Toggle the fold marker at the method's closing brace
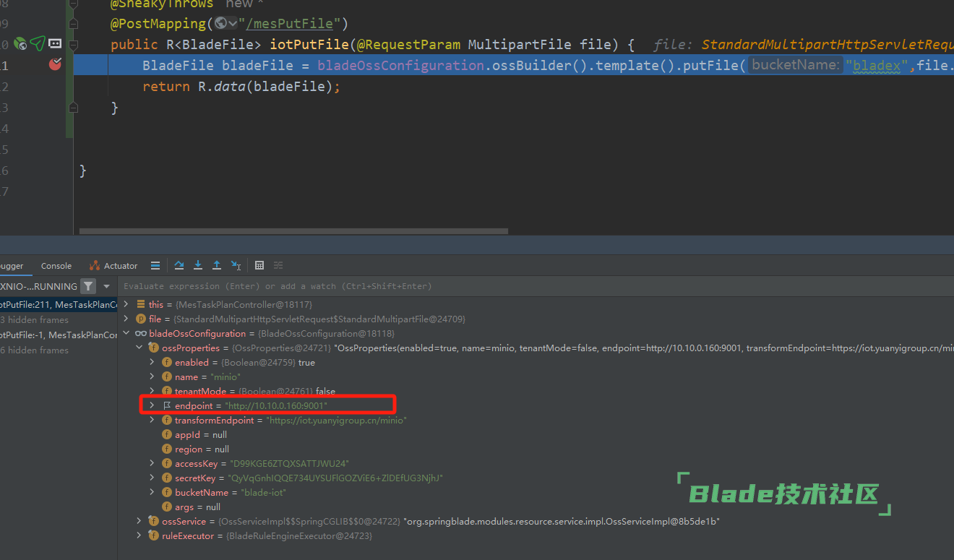The height and width of the screenshot is (560, 954). 73,108
